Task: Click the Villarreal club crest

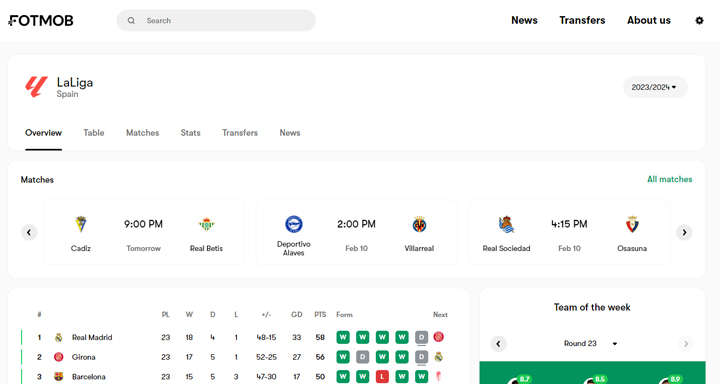Action: click(x=419, y=225)
